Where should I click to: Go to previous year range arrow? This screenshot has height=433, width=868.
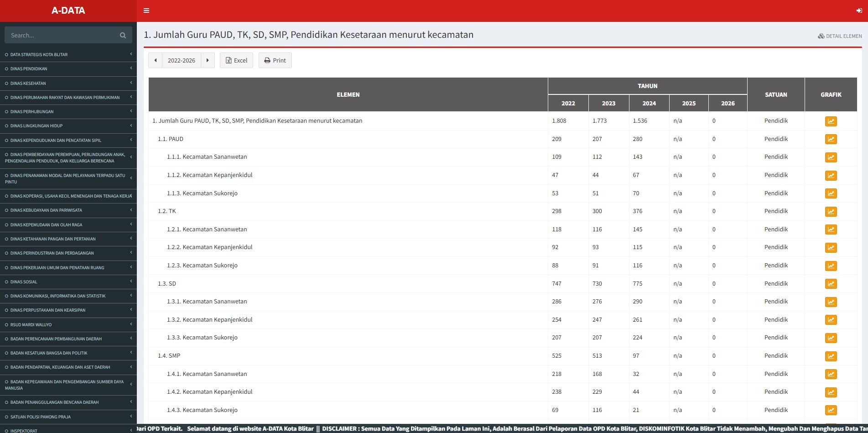pyautogui.click(x=156, y=60)
